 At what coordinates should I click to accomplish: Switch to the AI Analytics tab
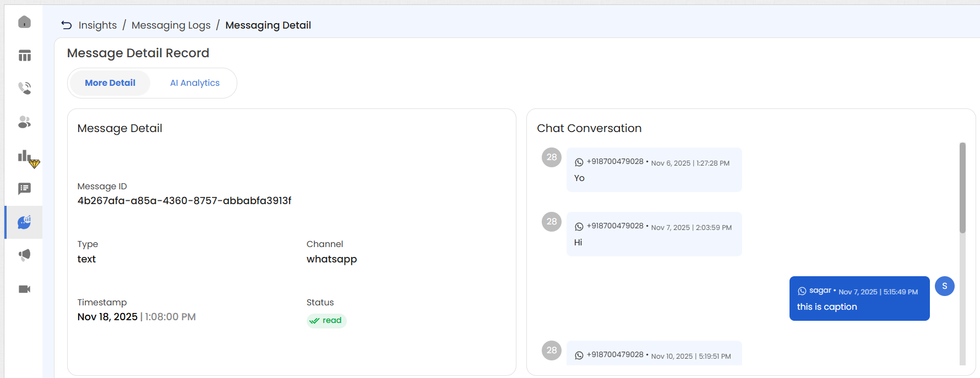195,83
